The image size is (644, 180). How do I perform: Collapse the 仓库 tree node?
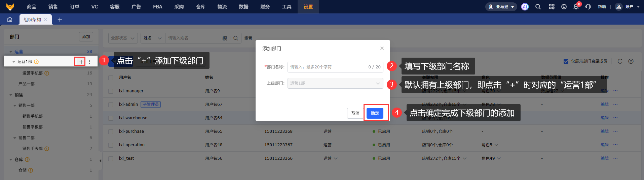tap(11, 159)
